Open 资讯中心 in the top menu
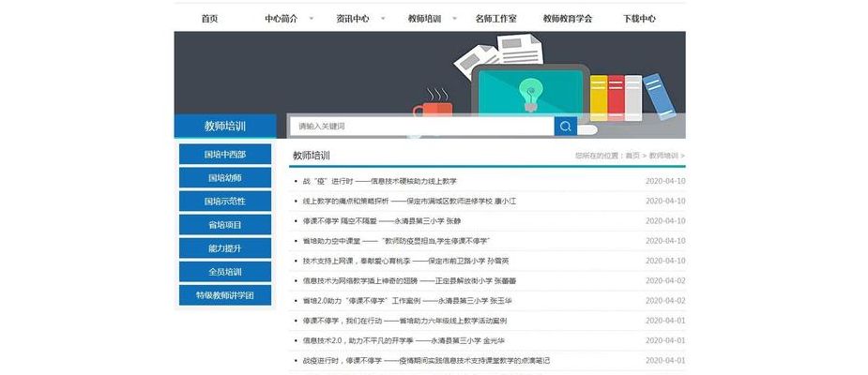Viewport: 868px width, 375px height. pyautogui.click(x=353, y=18)
